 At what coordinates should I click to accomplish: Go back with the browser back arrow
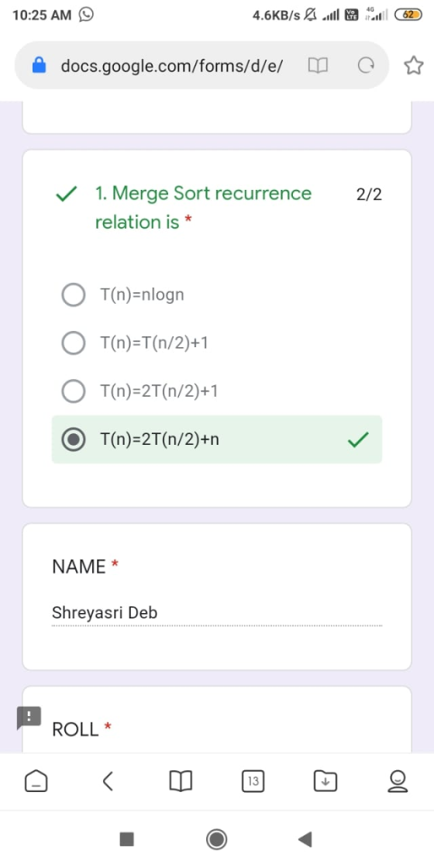click(108, 781)
